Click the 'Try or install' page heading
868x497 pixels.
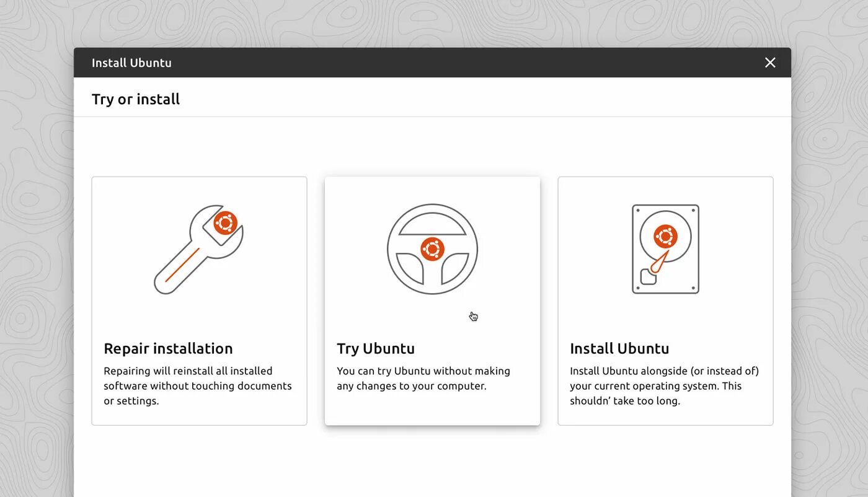[136, 99]
